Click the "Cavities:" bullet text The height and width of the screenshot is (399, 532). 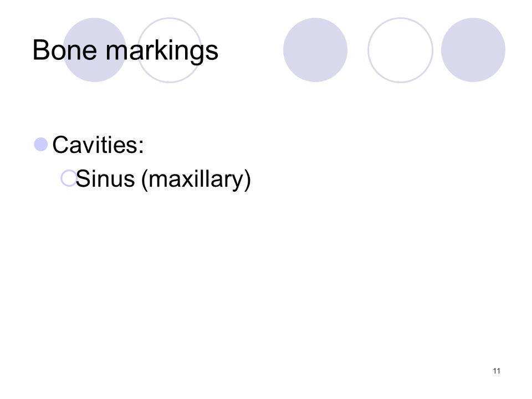pos(98,145)
